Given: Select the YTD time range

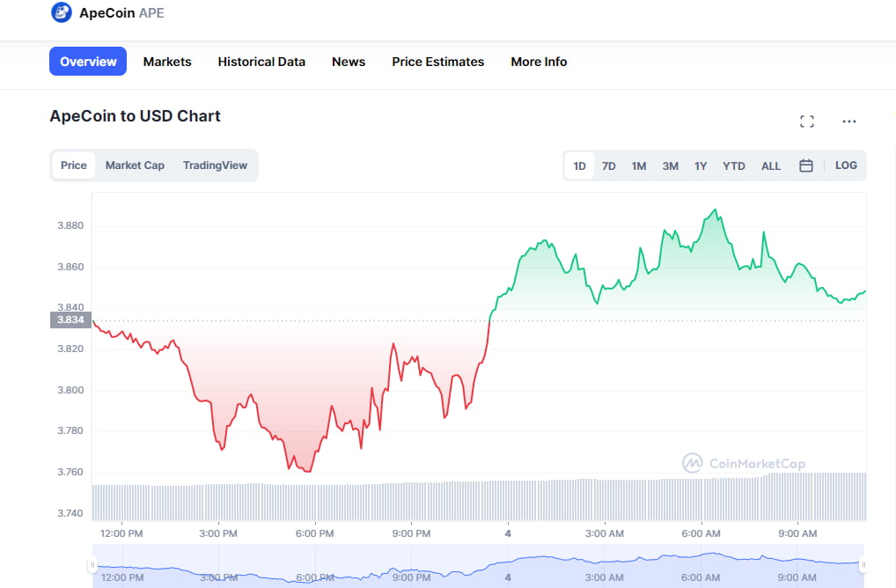Looking at the screenshot, I should 734,166.
